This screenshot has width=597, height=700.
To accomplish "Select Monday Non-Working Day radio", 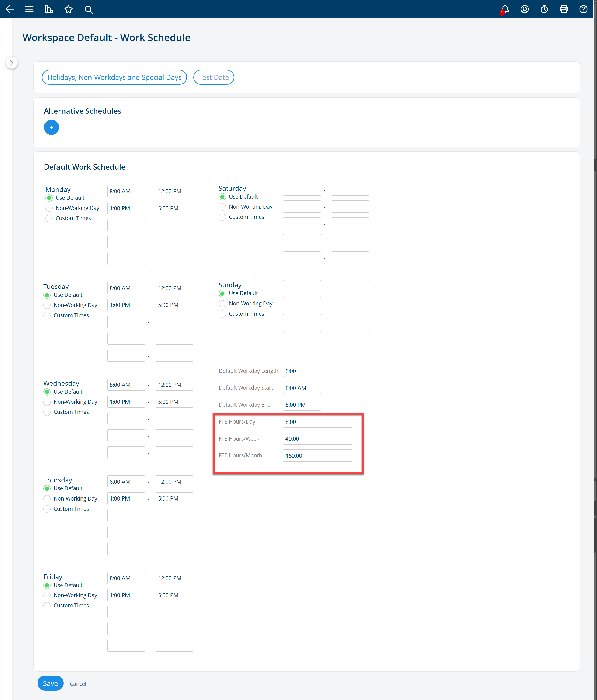I will click(x=49, y=208).
